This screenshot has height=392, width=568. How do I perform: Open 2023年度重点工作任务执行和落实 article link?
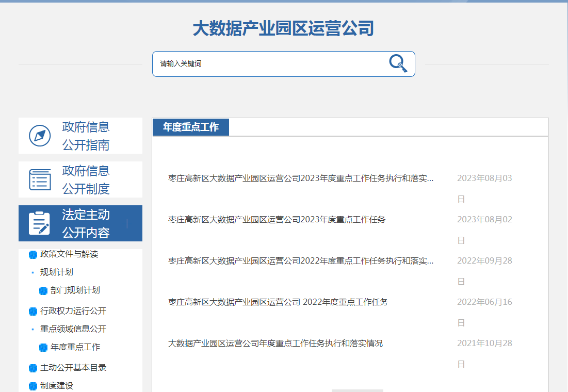[301, 178]
